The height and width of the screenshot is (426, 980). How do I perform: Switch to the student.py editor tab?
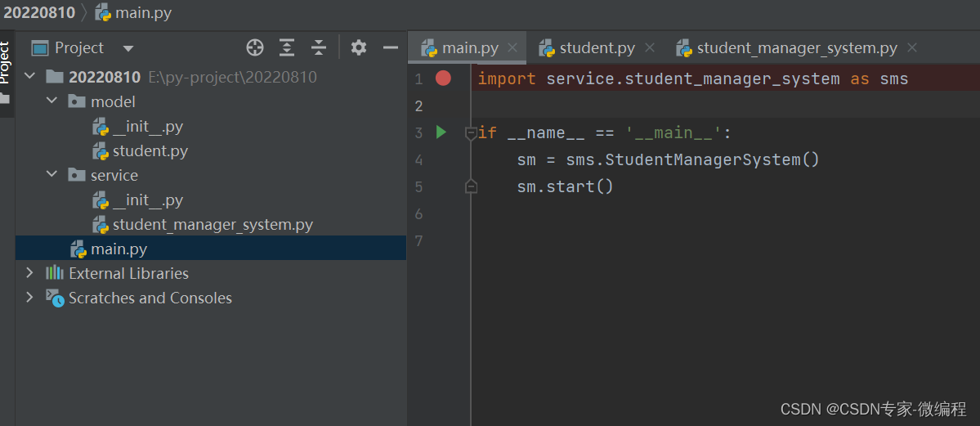[x=597, y=48]
